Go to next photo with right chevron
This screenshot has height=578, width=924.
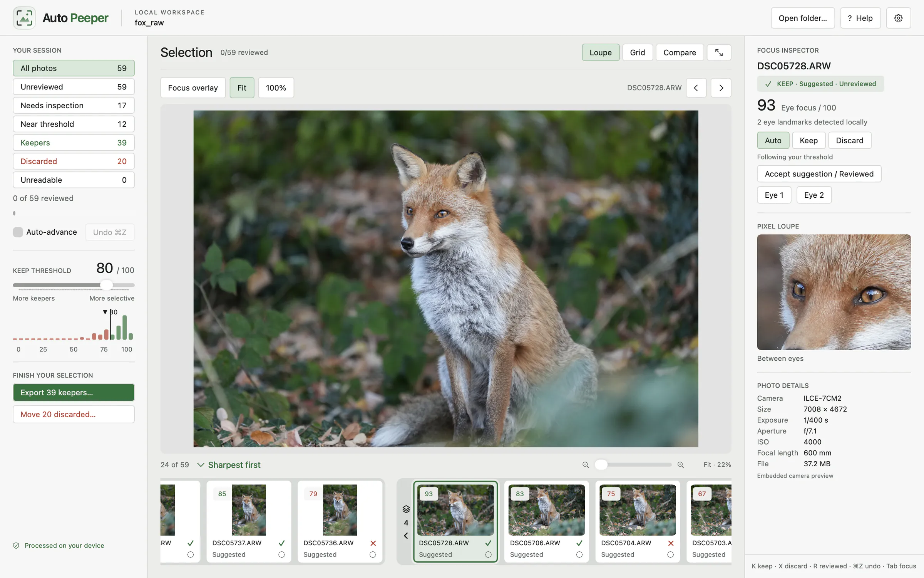point(721,88)
